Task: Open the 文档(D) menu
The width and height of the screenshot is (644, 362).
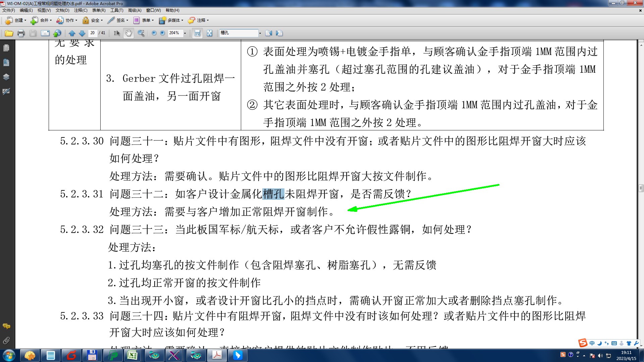Action: [x=62, y=10]
